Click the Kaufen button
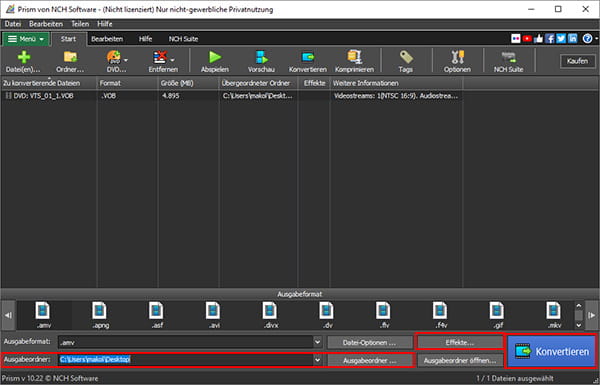 [577, 61]
